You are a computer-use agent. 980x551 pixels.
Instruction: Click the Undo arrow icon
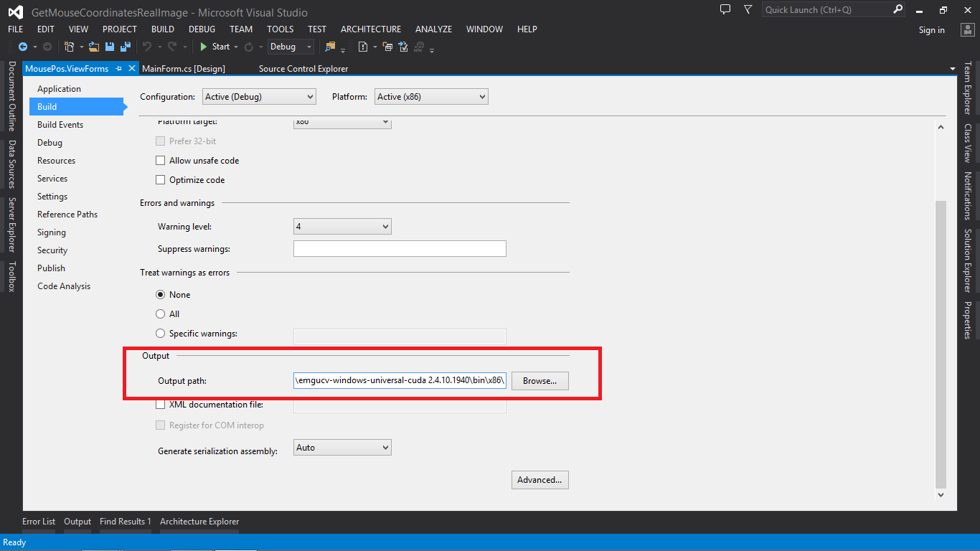pyautogui.click(x=147, y=47)
